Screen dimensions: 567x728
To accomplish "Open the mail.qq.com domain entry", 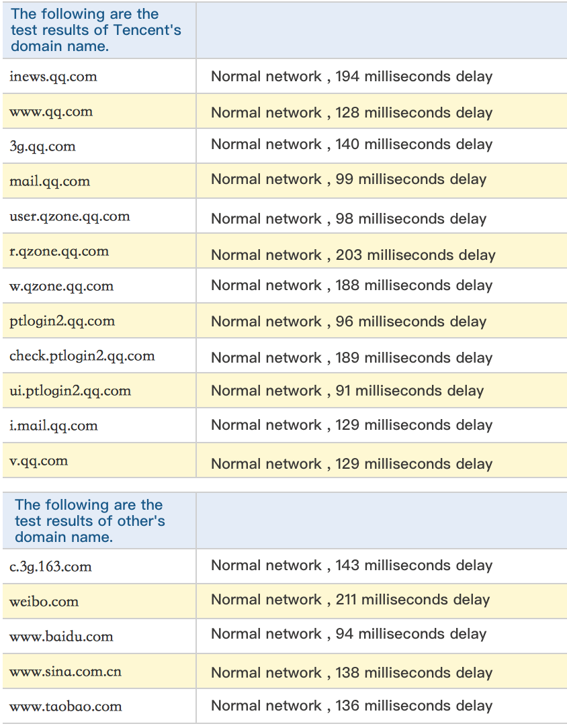I will pos(50,181).
